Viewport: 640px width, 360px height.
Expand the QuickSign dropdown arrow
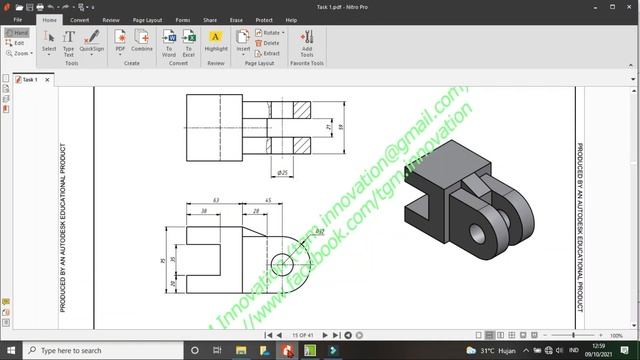[92, 55]
